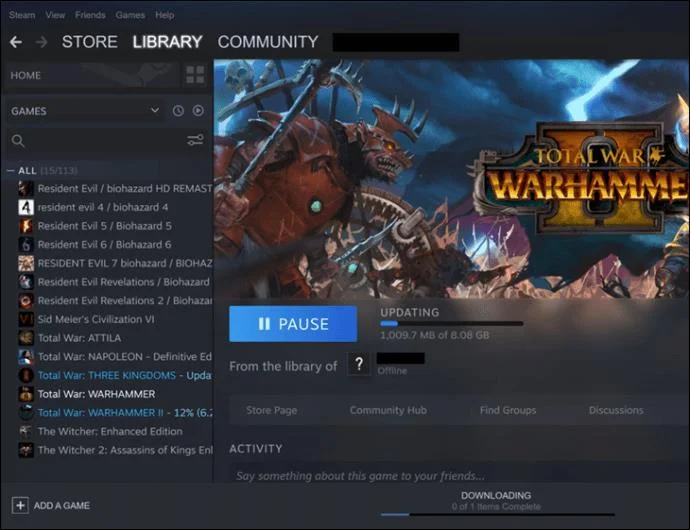Expand the GAMES filter dropdown
Image resolution: width=690 pixels, height=530 pixels.
click(154, 110)
